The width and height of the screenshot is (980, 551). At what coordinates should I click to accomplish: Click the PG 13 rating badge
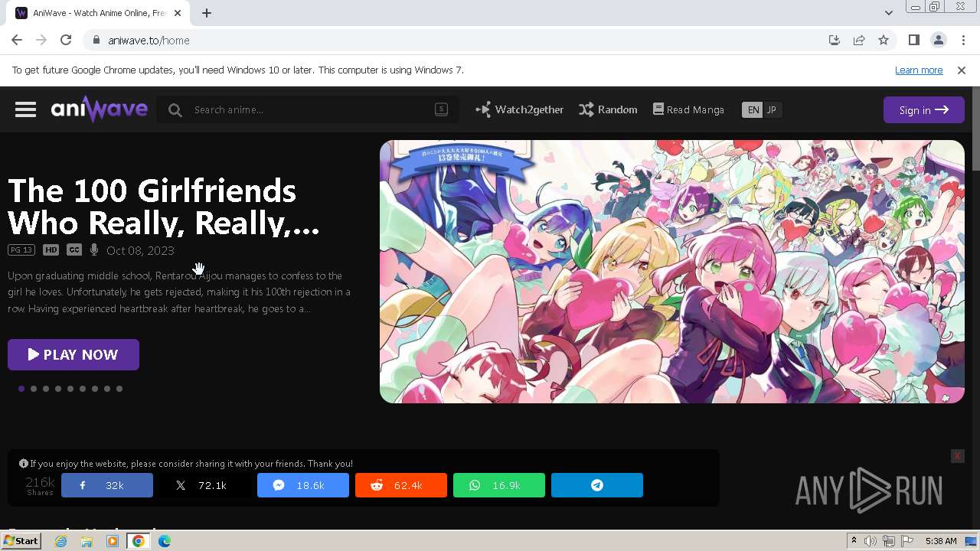21,250
